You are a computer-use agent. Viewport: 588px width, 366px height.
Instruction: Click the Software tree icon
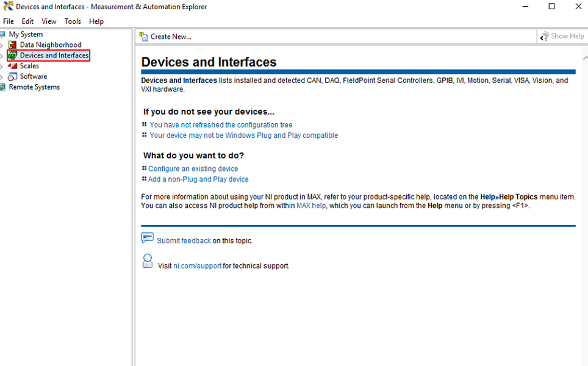coord(12,77)
